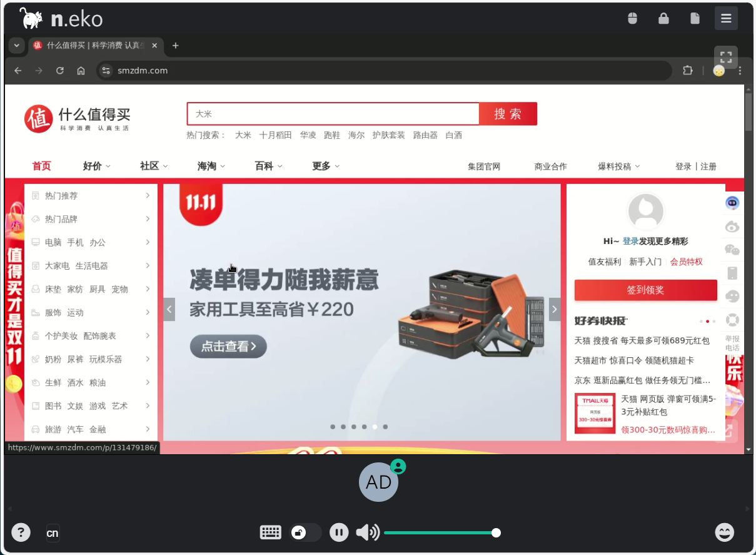Select the 首页 navigation tab
This screenshot has height=555, width=756.
(41, 166)
